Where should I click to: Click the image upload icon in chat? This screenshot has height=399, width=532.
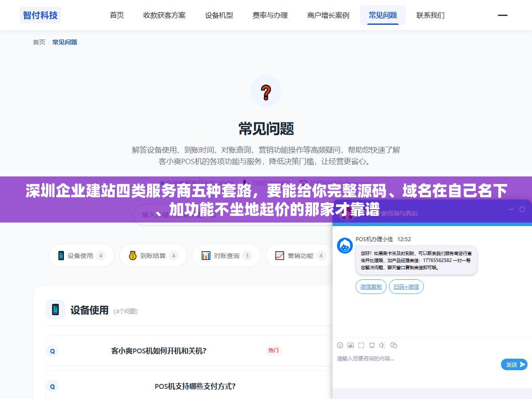[351, 345]
